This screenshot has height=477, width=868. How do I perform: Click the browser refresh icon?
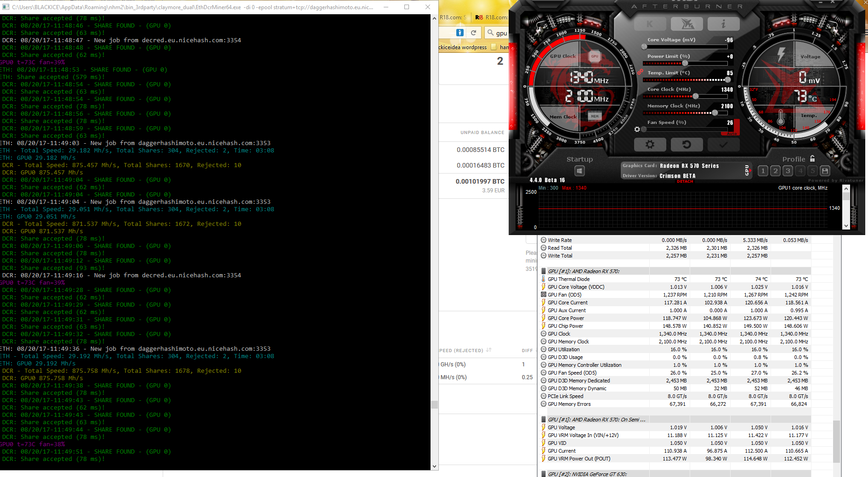point(473,33)
